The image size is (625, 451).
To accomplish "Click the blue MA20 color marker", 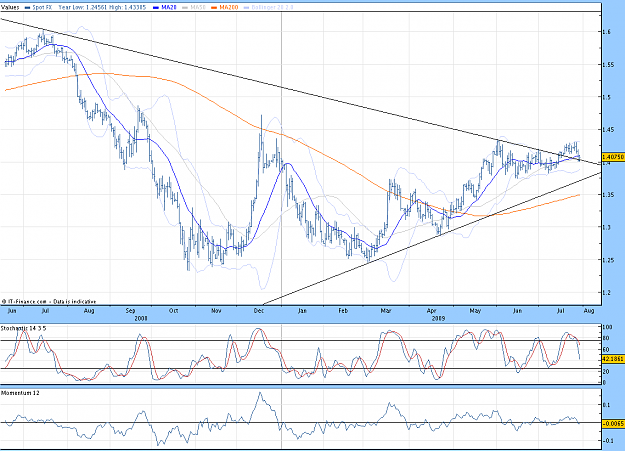I will 157,8.
